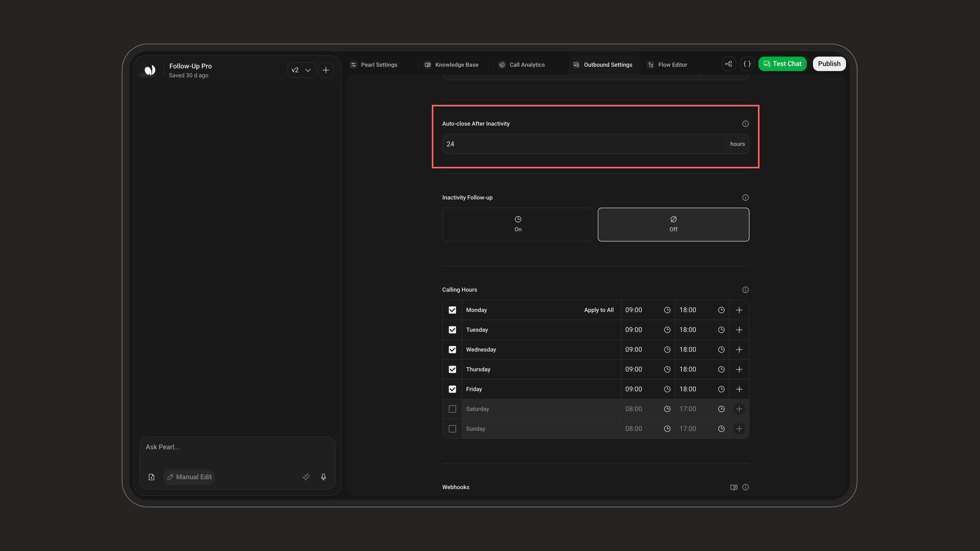
Task: Click the Sunday 08:00 start time field
Action: point(648,429)
